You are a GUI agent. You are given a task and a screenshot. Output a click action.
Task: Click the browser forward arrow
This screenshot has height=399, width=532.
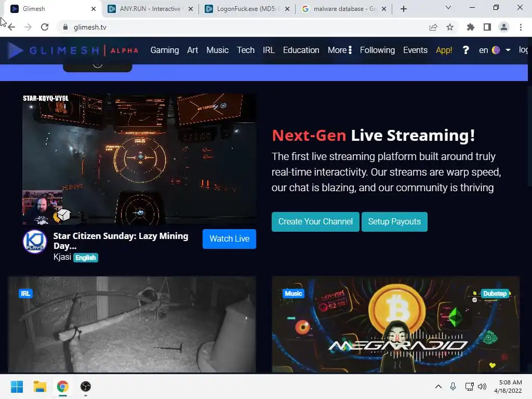[x=28, y=27]
